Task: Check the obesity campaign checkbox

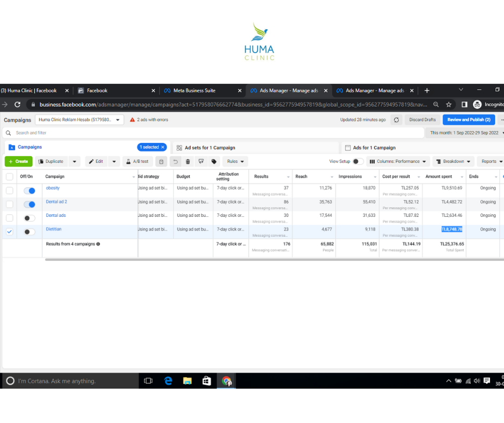Action: coord(10,191)
